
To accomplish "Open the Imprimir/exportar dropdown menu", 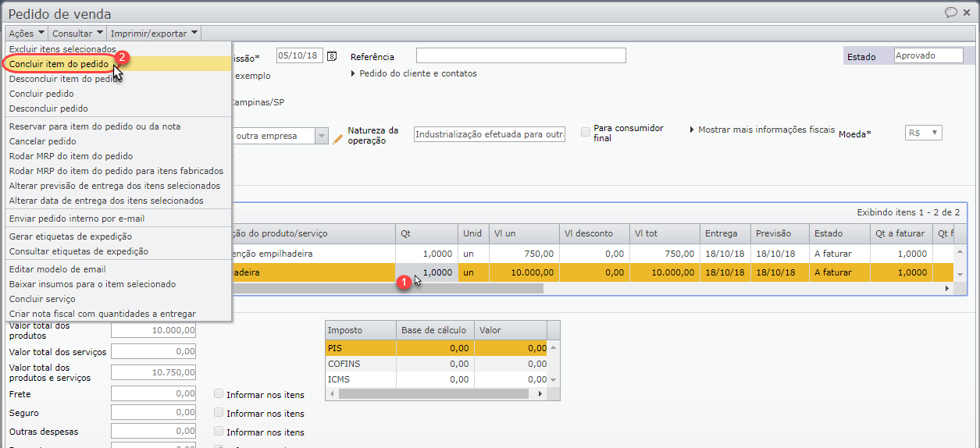I will pos(154,34).
